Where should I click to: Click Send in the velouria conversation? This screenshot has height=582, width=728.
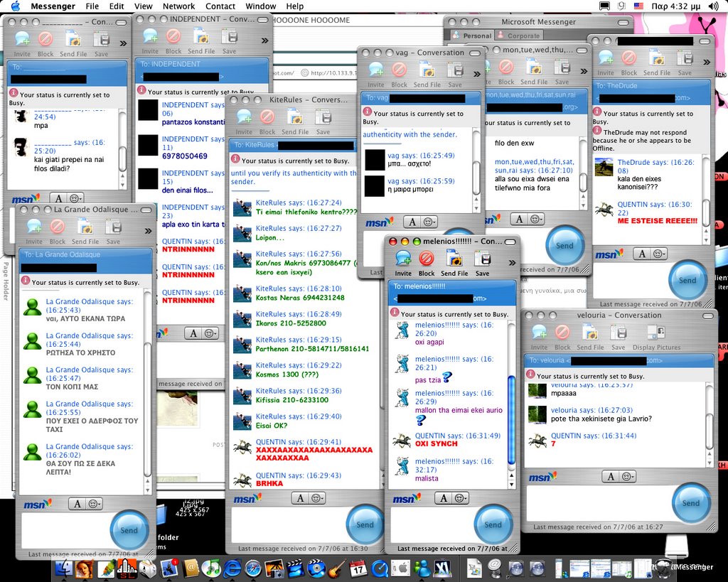click(x=691, y=503)
